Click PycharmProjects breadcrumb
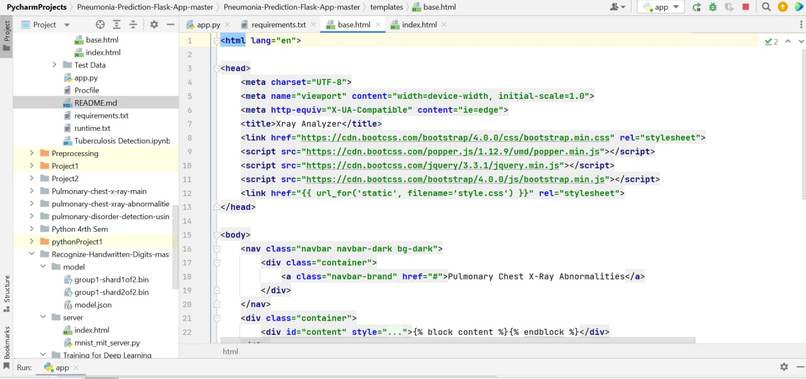Screen dimensions: 806x379 point(36,7)
